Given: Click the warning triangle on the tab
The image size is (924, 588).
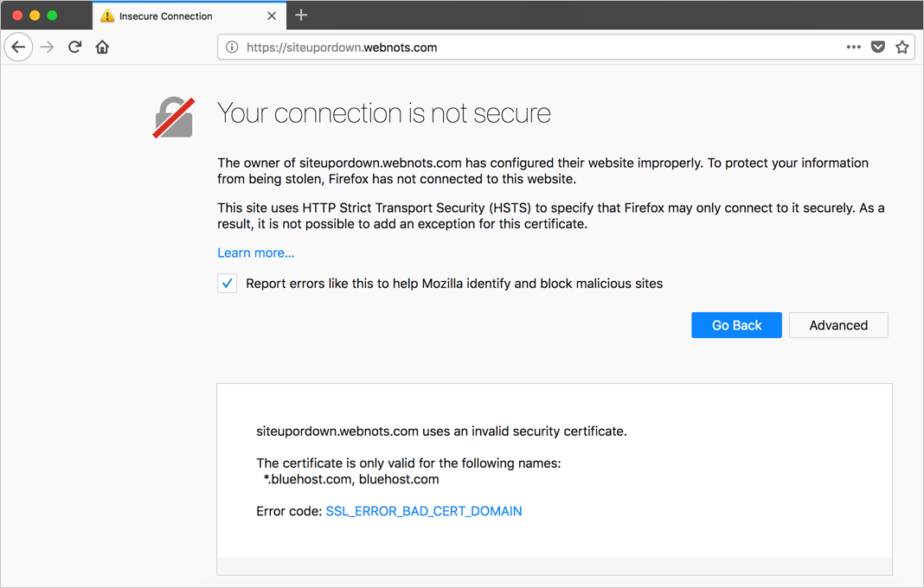Looking at the screenshot, I should click(x=107, y=16).
